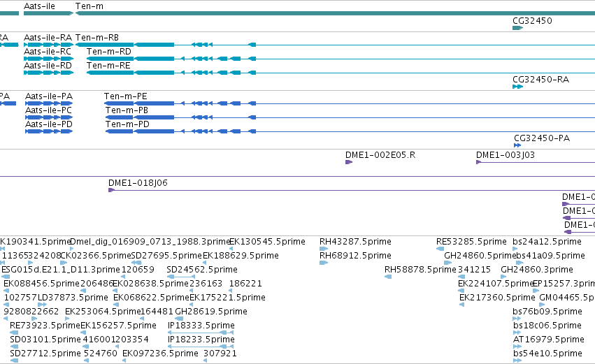Click the CG32450 gene label
The height and width of the screenshot is (364, 595).
532,21
